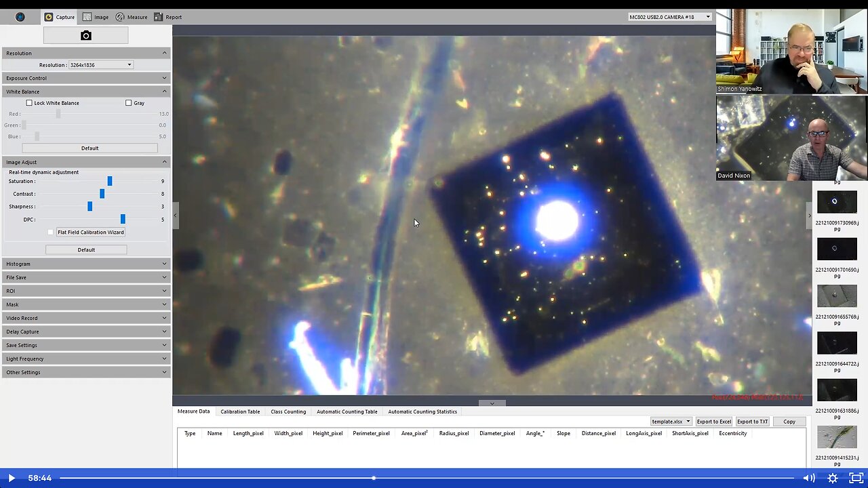This screenshot has height=488, width=868.
Task: Open thumbnail 221210091415231.jpg
Action: click(837, 437)
